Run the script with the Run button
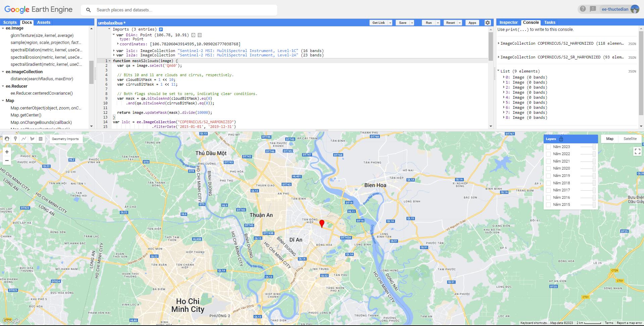 pos(429,23)
